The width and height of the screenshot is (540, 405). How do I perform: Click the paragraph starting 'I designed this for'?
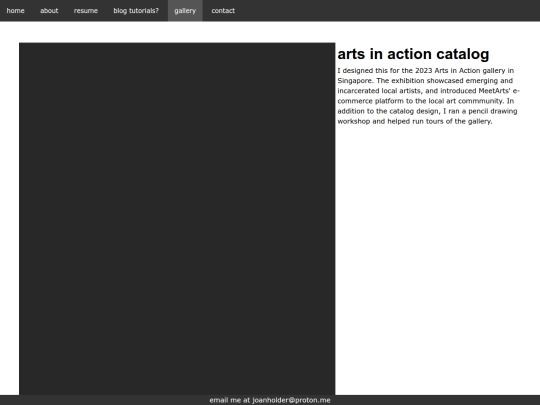(428, 96)
